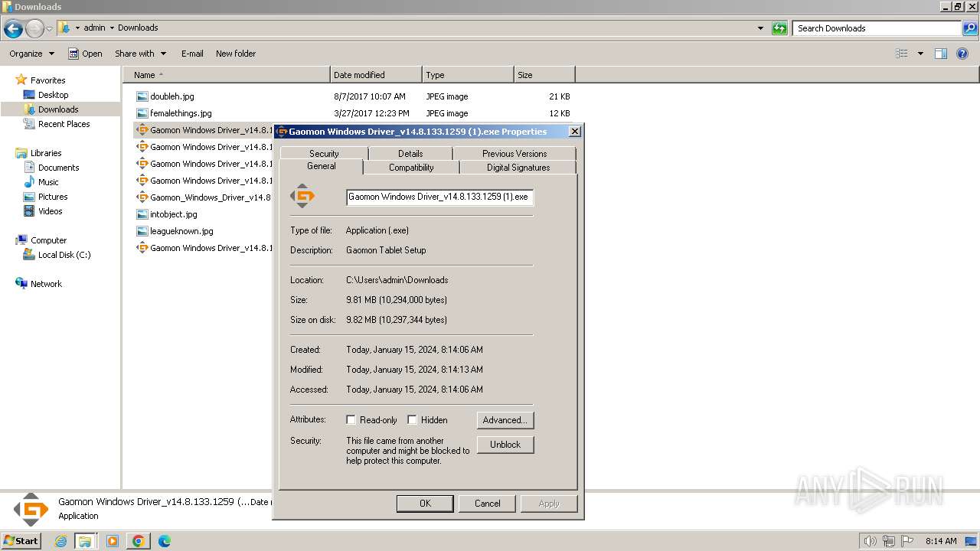Click the search magnifier in Search Downloads
The height and width of the screenshot is (551, 980).
[971, 28]
